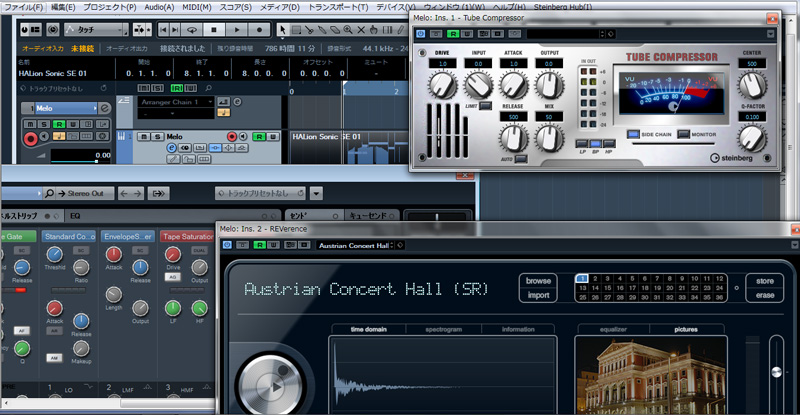Click the store button in REVerence
The width and height of the screenshot is (800, 415).
click(765, 281)
